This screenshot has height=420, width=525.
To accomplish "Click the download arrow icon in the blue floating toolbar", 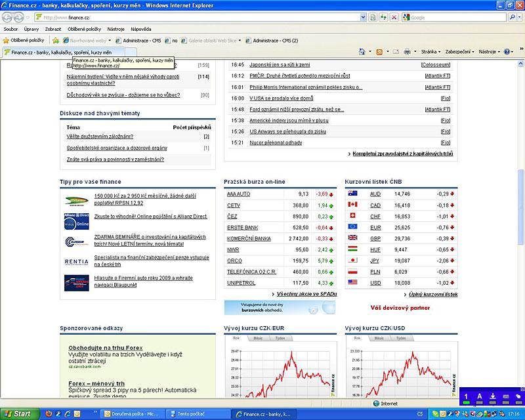I will tap(493, 398).
